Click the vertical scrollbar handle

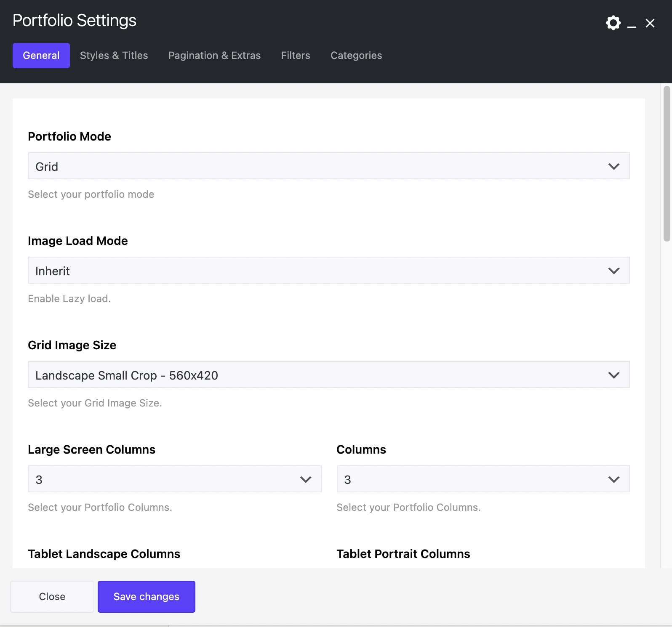[x=667, y=164]
